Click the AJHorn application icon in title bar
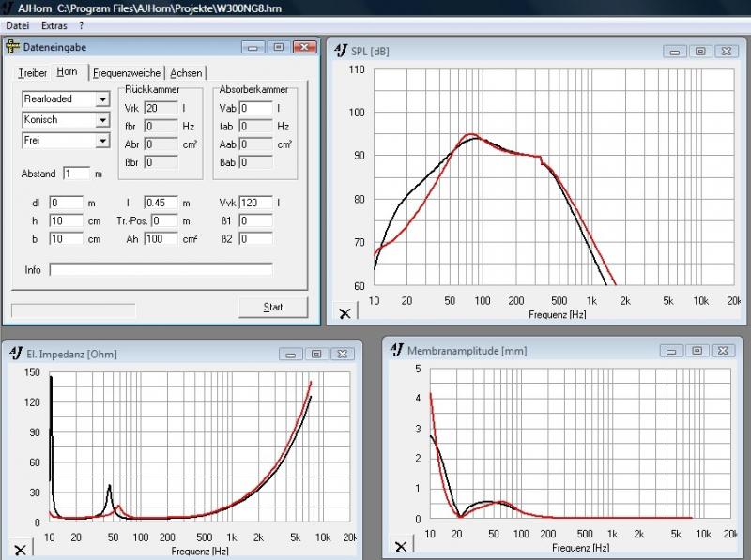751x560 pixels. click(7, 8)
